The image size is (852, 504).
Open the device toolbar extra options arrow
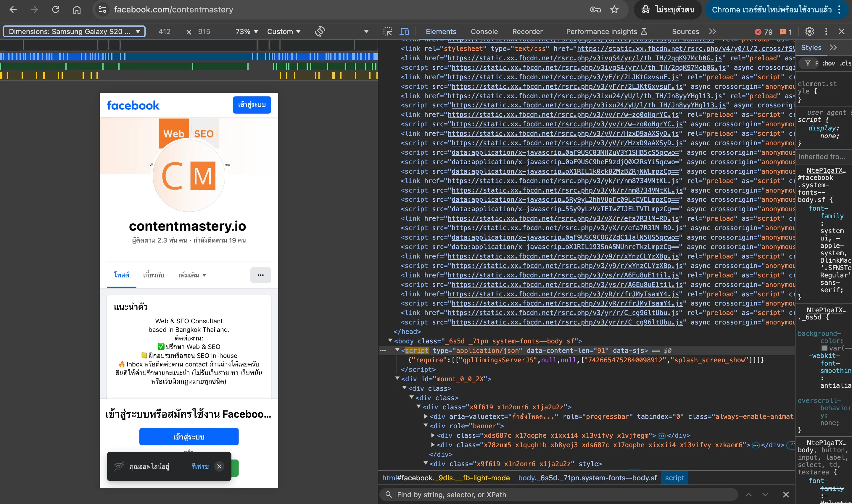click(366, 32)
